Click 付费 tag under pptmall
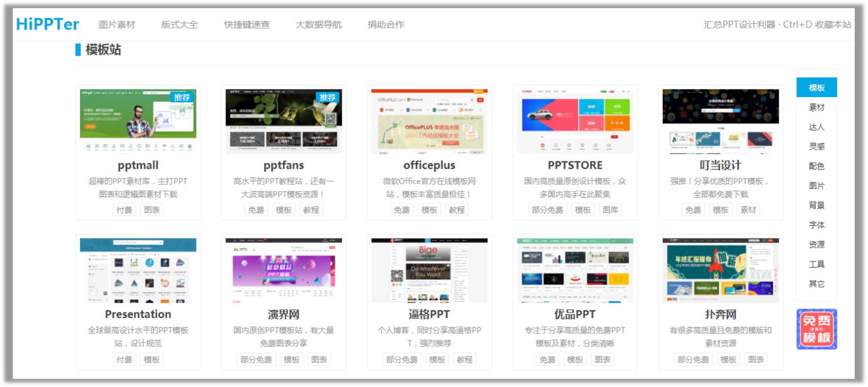This screenshot has width=868, height=387. coord(124,210)
